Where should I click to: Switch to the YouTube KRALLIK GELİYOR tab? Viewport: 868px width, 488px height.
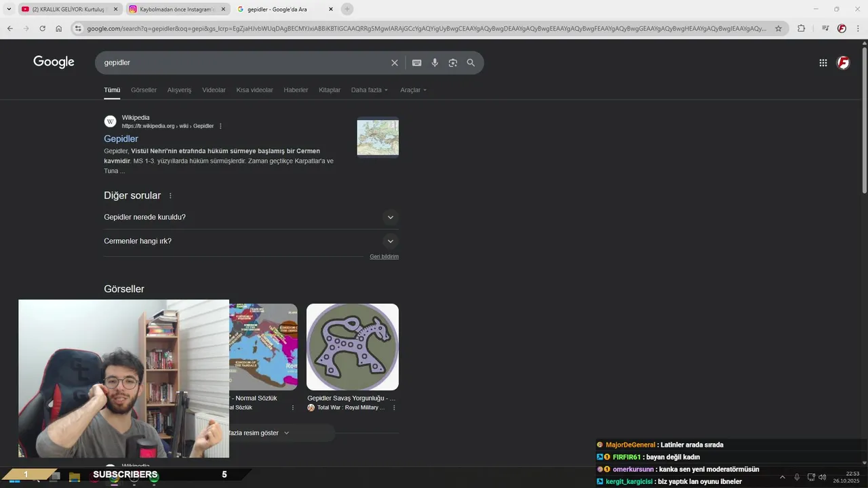point(69,9)
